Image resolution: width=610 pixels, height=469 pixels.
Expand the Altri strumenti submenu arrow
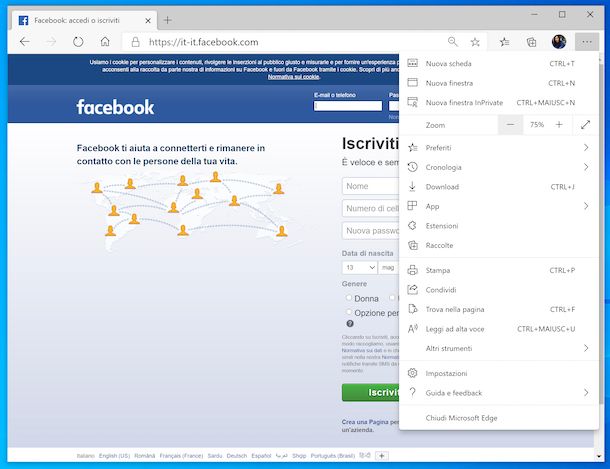point(586,348)
